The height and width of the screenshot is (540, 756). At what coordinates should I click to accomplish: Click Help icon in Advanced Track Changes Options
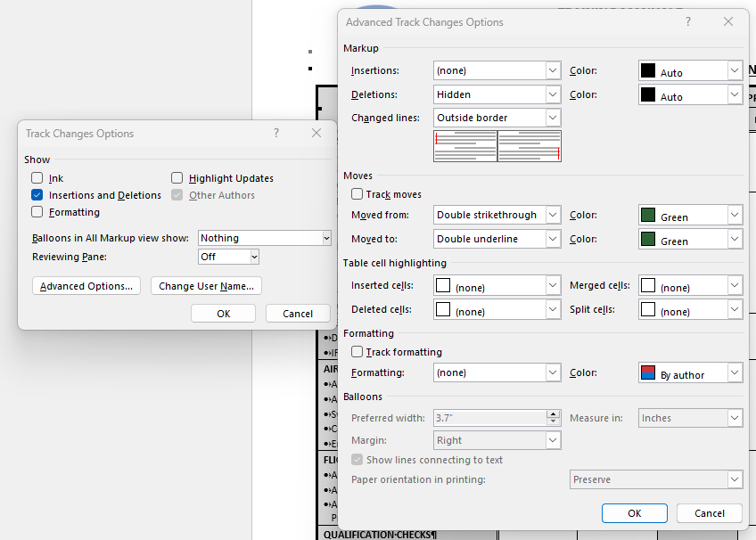[x=688, y=21]
